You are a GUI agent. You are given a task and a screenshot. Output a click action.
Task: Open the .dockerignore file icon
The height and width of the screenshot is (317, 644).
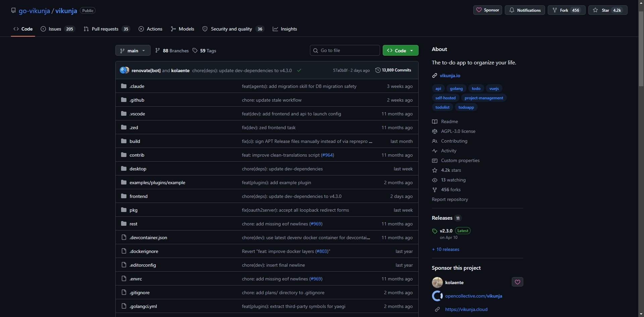click(124, 251)
